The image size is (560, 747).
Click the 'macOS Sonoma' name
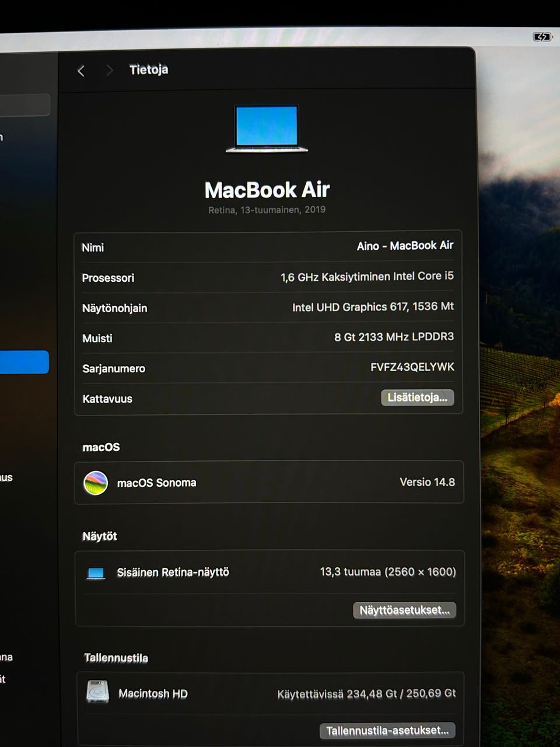[156, 483]
